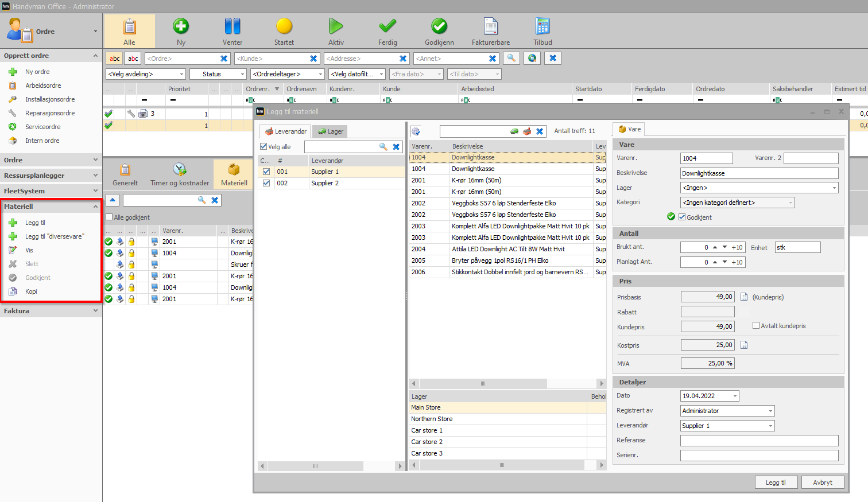868x502 pixels.
Task: Toggle the Godkjent checkbox in Vare
Action: click(682, 217)
